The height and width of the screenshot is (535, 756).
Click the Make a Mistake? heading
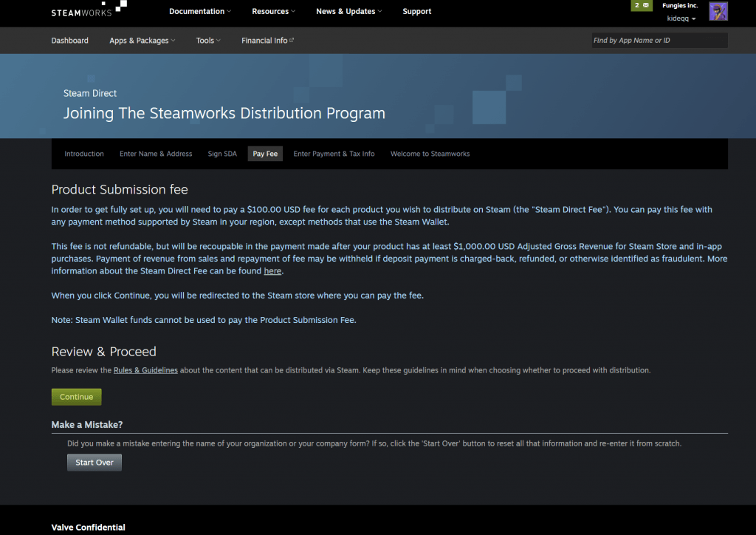click(x=87, y=425)
